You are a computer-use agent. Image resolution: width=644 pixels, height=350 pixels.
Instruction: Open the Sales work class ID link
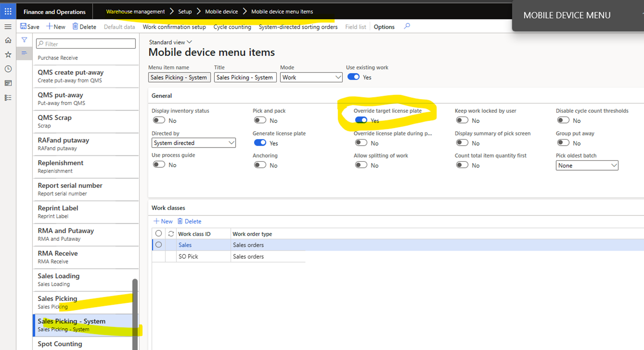click(185, 245)
